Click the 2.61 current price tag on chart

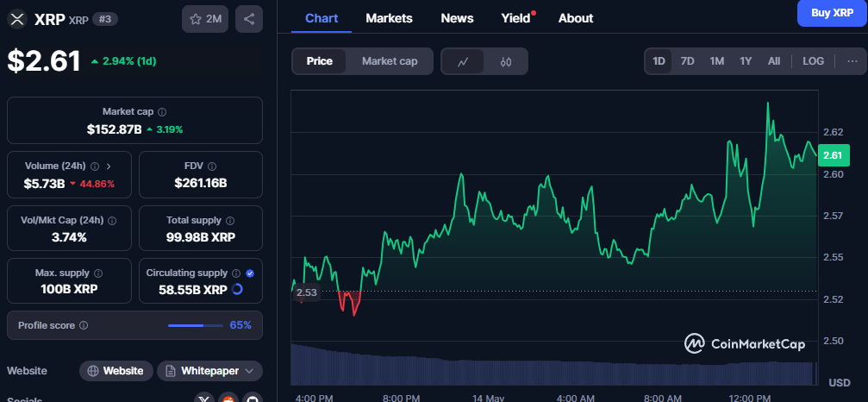[x=833, y=155]
